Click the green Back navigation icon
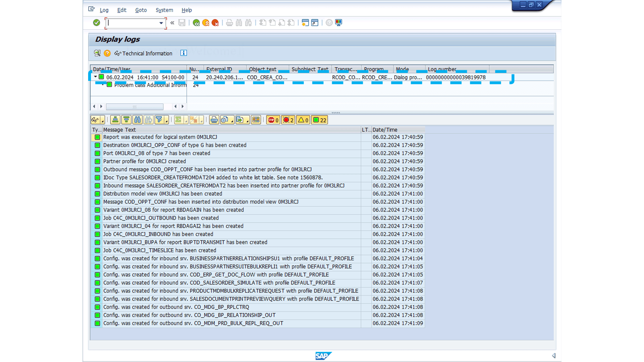644x362 pixels. tap(196, 23)
